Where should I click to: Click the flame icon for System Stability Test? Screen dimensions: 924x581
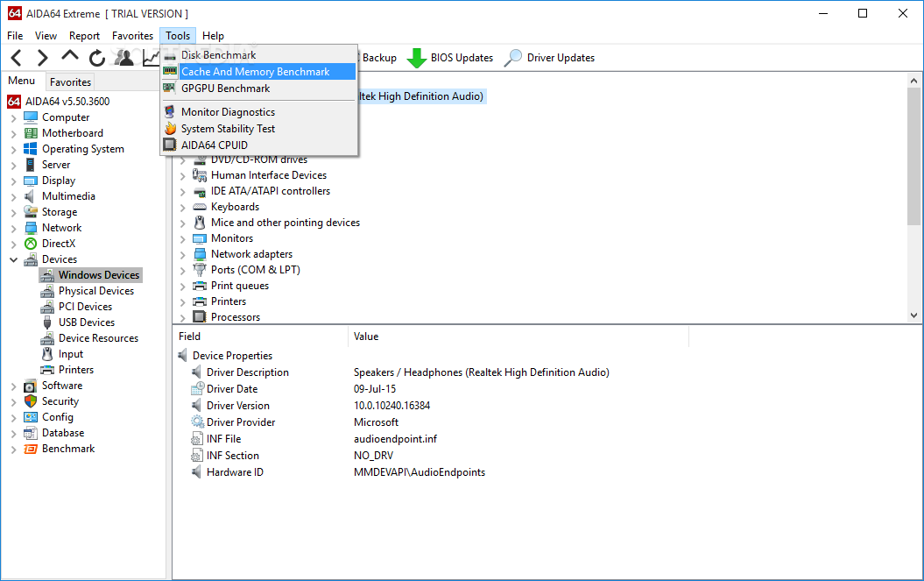(x=170, y=129)
